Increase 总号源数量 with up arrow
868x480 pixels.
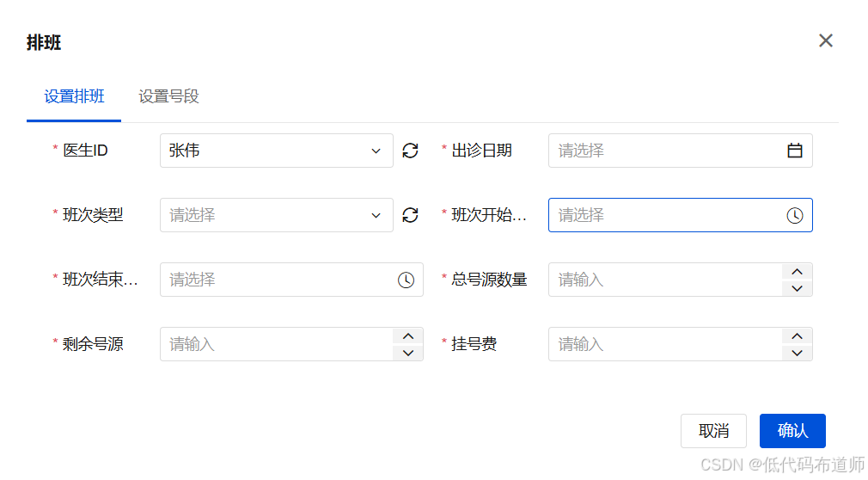pyautogui.click(x=798, y=272)
